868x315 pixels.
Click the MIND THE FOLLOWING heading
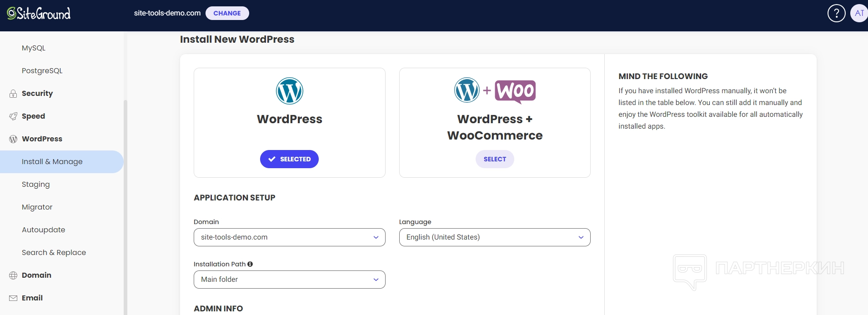[x=663, y=76]
